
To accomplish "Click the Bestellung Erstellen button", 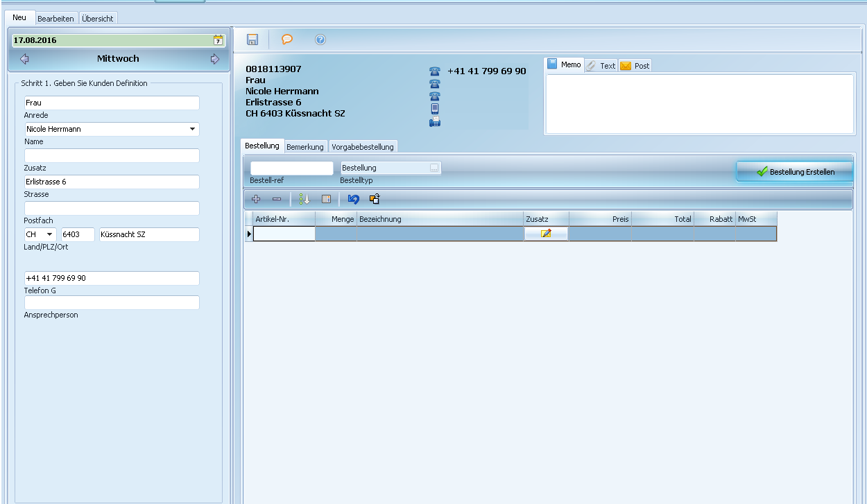I will coord(795,171).
